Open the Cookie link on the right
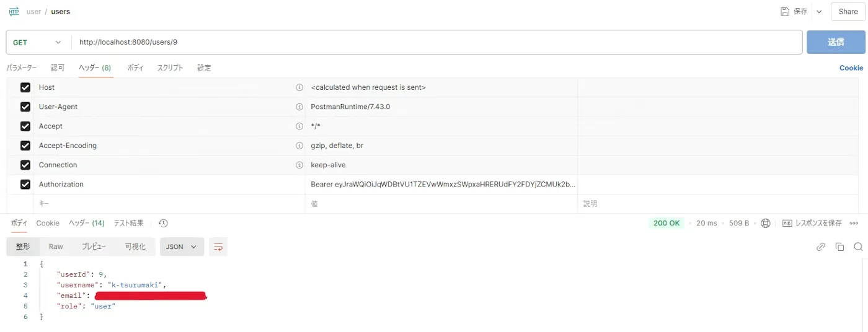The height and width of the screenshot is (332, 868). (x=851, y=68)
